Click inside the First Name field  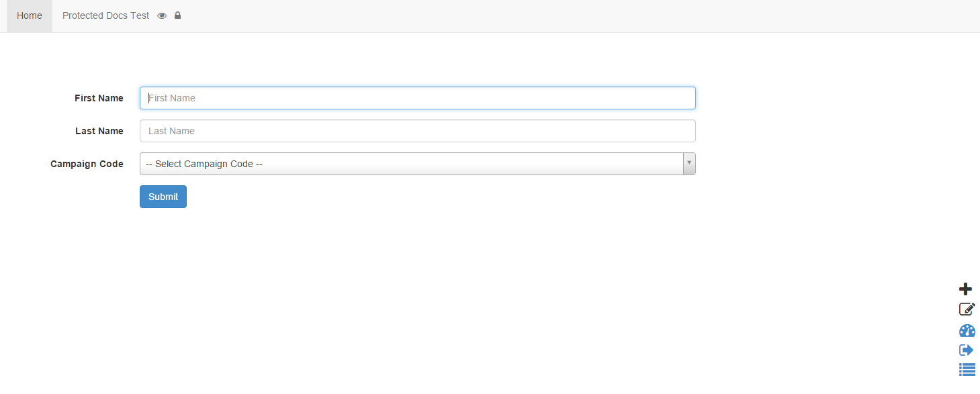(x=416, y=98)
